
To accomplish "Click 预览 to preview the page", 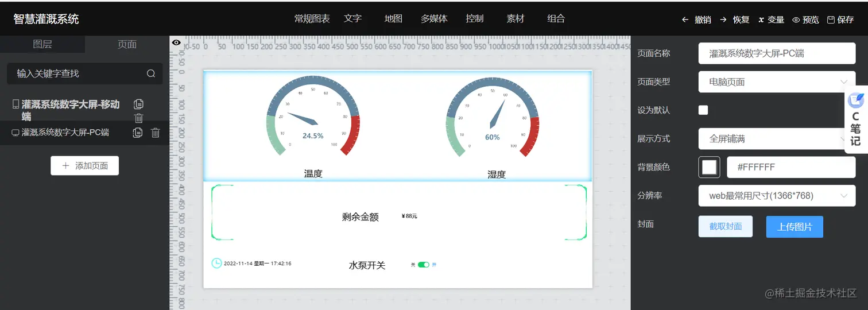I will (805, 20).
